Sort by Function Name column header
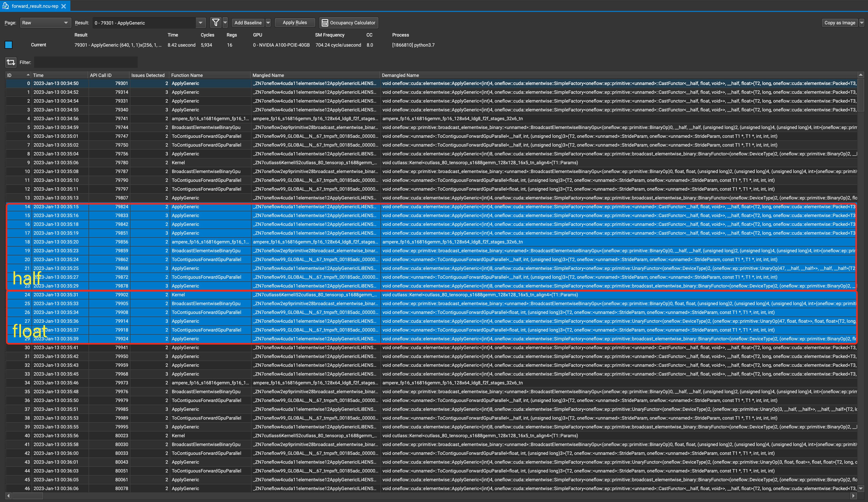 210,75
